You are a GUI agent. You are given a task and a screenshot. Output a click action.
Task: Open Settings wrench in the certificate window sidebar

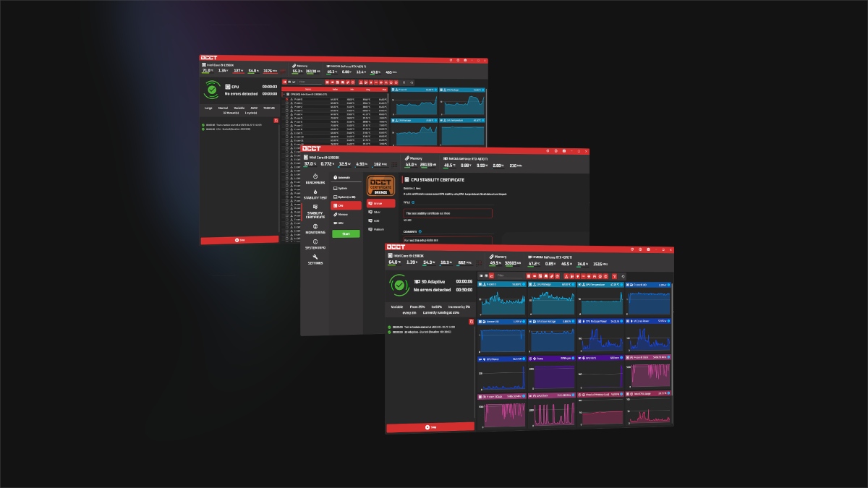coord(315,260)
